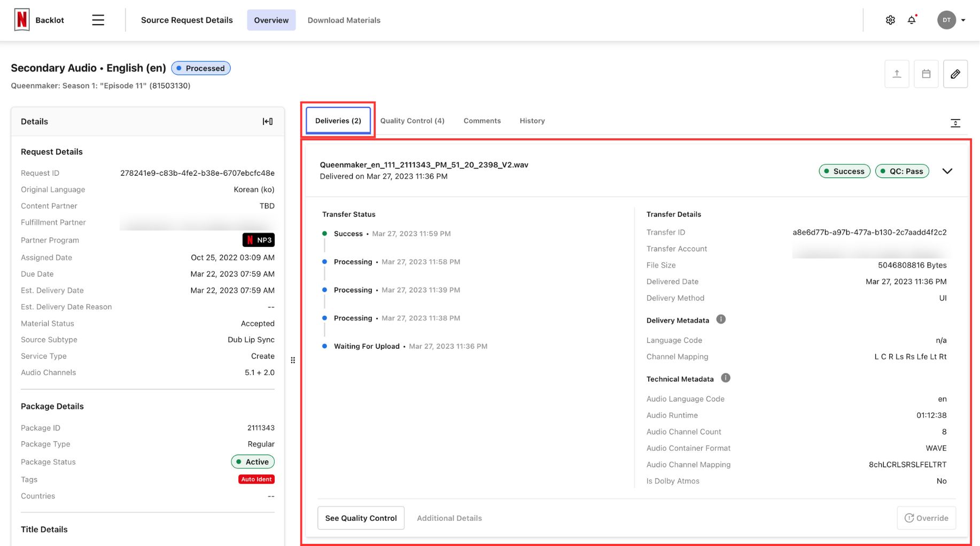Click the Audio Container Format value WAVE
Image resolution: width=980 pixels, height=546 pixels.
click(936, 448)
